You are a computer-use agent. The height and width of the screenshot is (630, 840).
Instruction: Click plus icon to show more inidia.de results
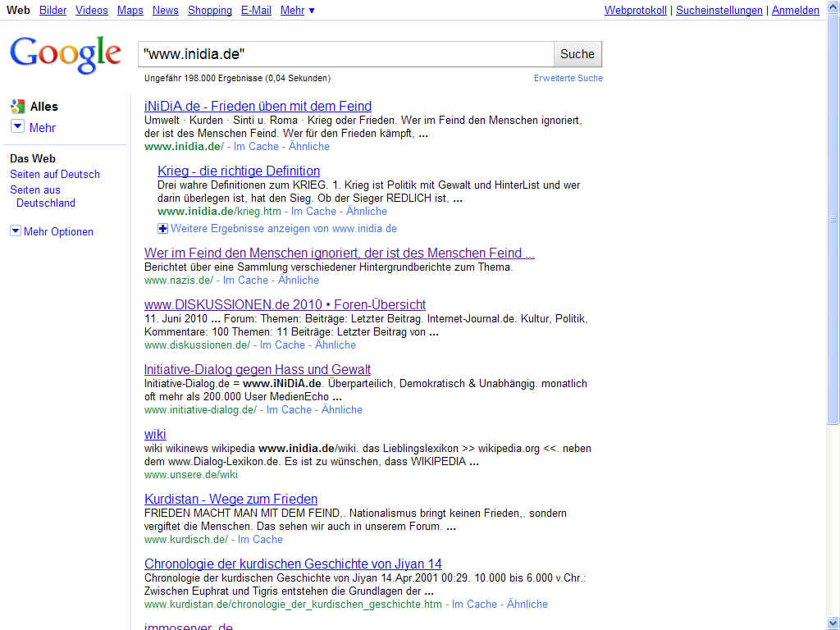coord(163,229)
